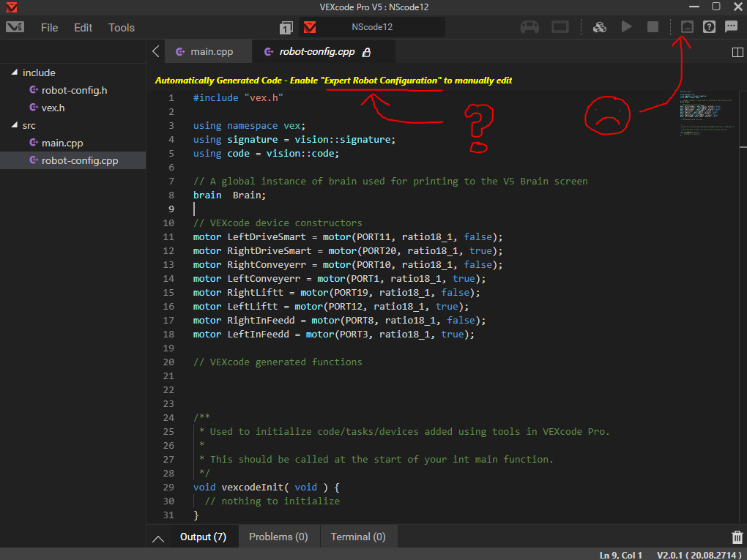Collapse the src folder

[x=15, y=125]
